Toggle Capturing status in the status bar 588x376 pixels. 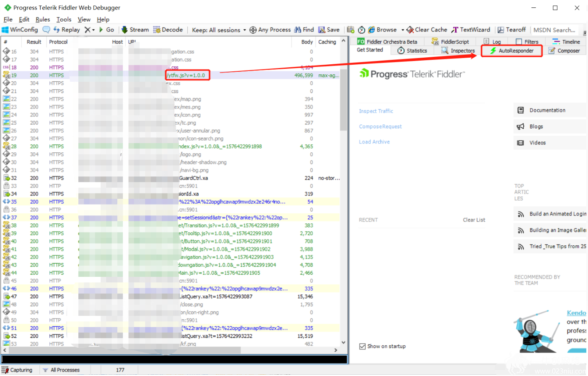pyautogui.click(x=17, y=370)
